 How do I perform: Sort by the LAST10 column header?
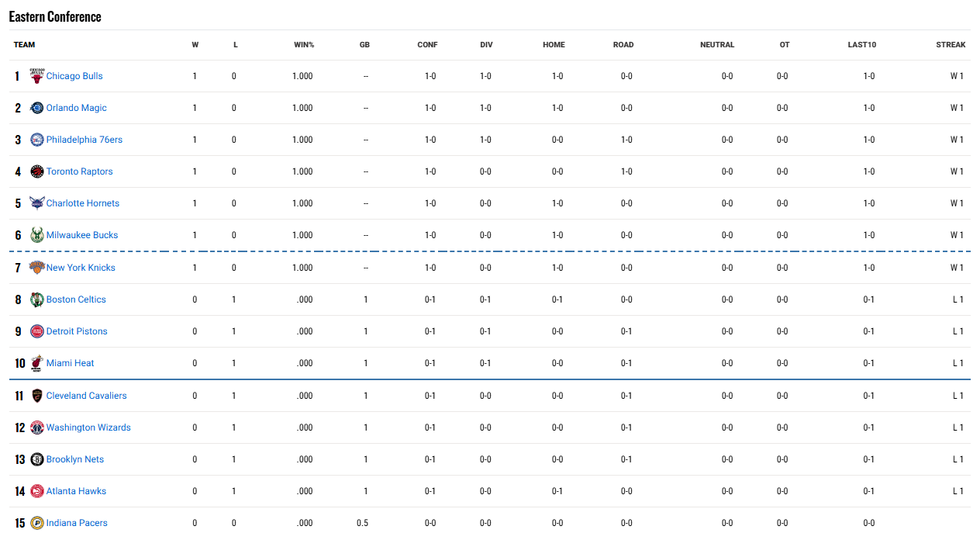tap(861, 45)
